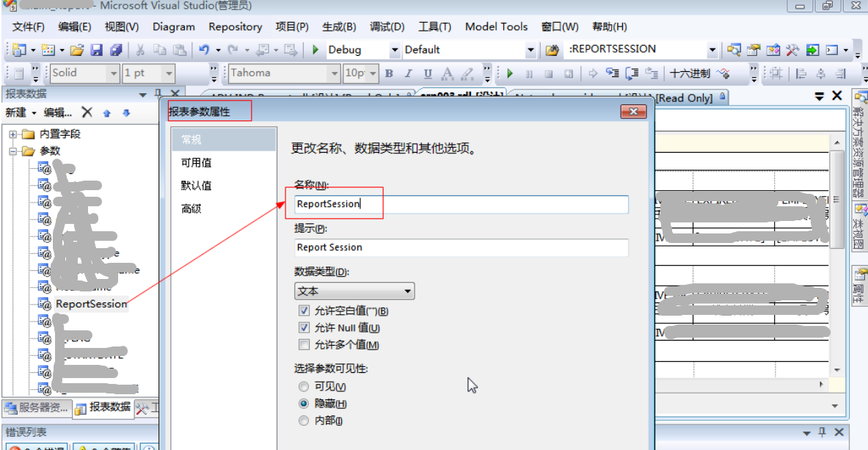Open the Toolbox hammer and wrench icon
The width and height of the screenshot is (868, 450).
792,50
